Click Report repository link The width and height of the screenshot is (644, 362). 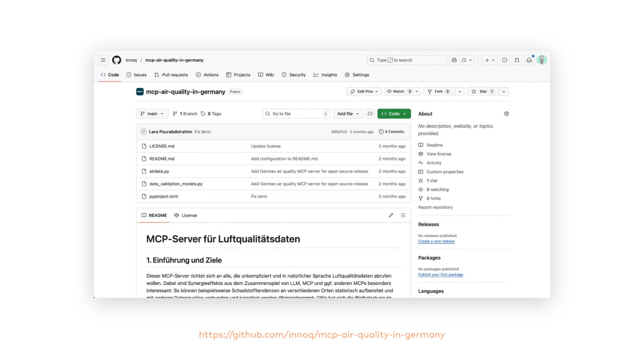point(436,207)
